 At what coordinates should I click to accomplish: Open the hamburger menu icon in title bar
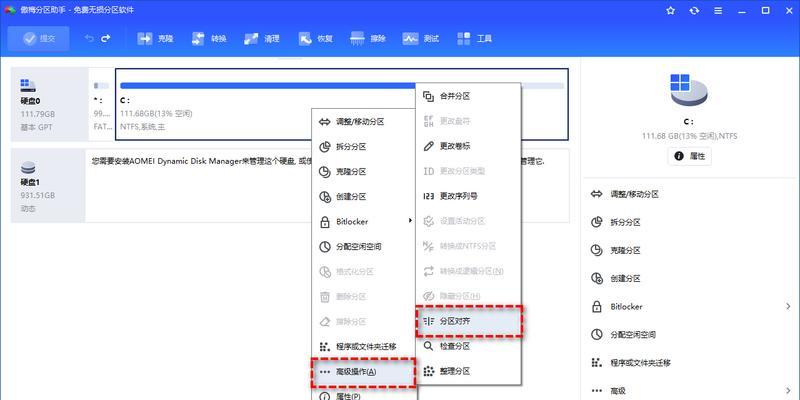click(718, 11)
